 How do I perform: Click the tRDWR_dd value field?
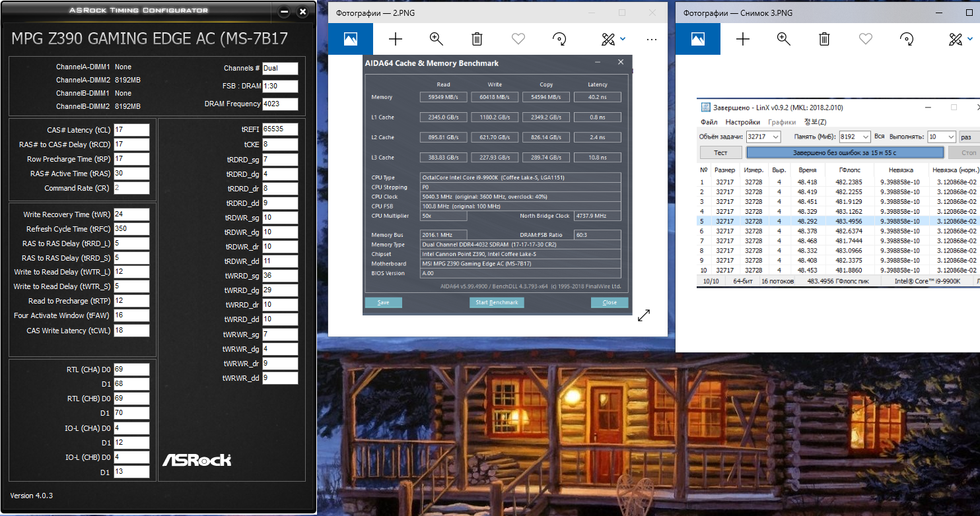280,261
